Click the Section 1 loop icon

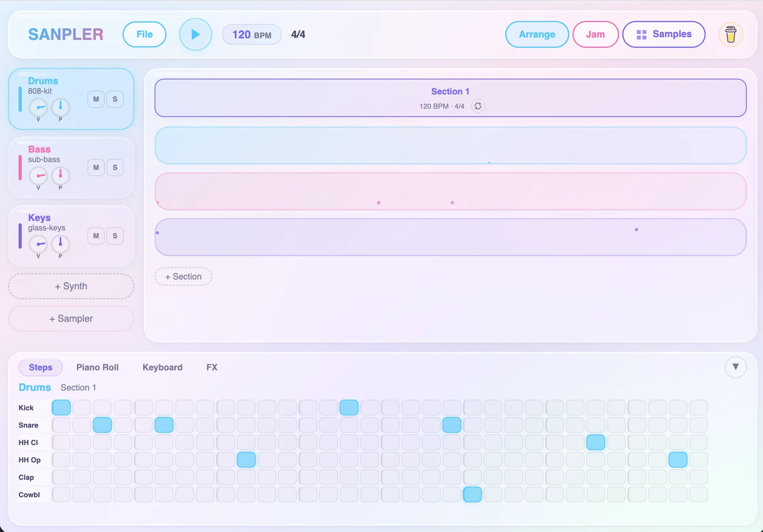pos(478,106)
